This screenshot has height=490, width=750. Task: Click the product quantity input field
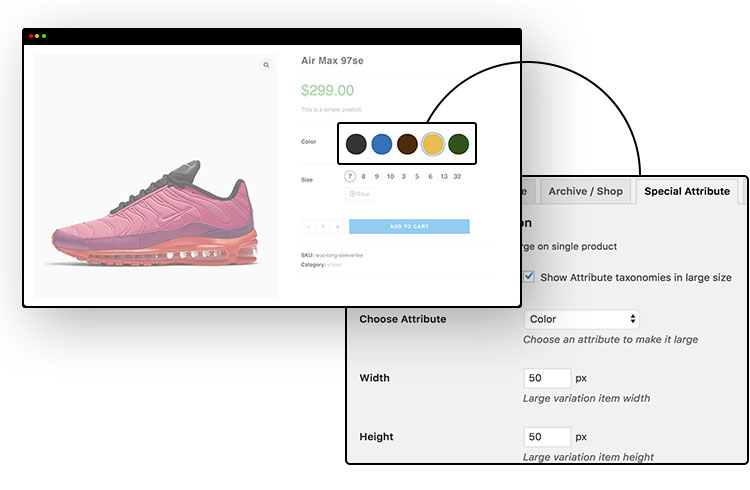323,227
